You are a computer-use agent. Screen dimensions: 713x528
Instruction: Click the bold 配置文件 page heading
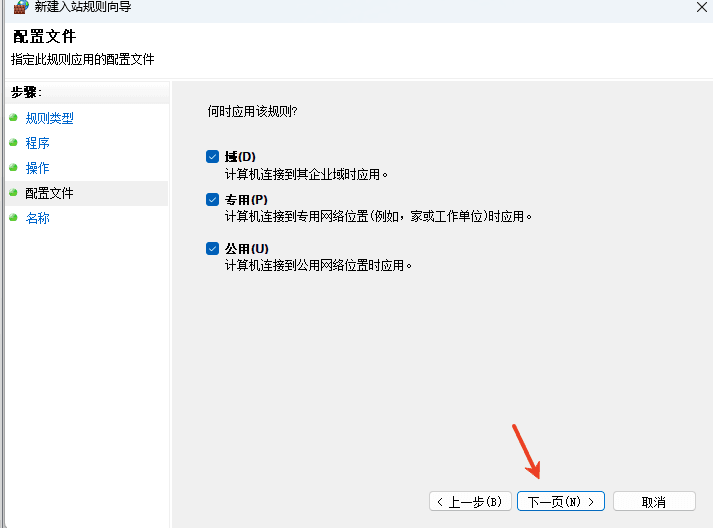pyautogui.click(x=45, y=36)
